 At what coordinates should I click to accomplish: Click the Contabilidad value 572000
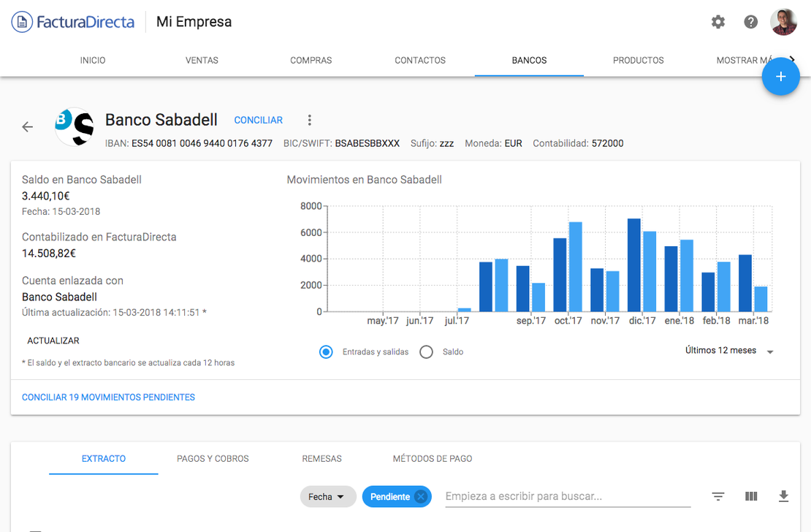tap(607, 143)
